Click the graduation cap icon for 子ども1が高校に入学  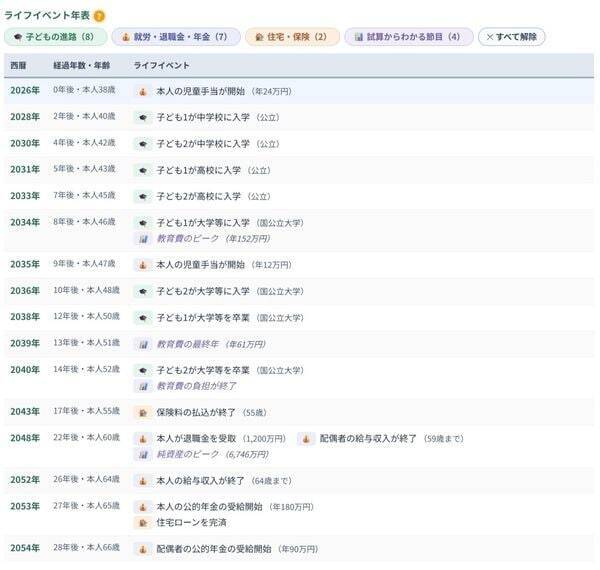(143, 170)
